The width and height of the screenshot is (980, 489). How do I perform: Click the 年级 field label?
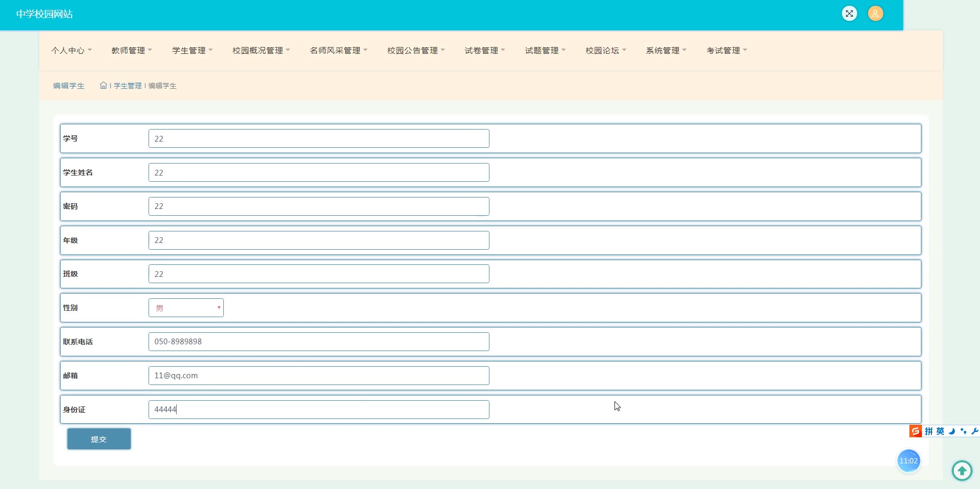click(71, 240)
